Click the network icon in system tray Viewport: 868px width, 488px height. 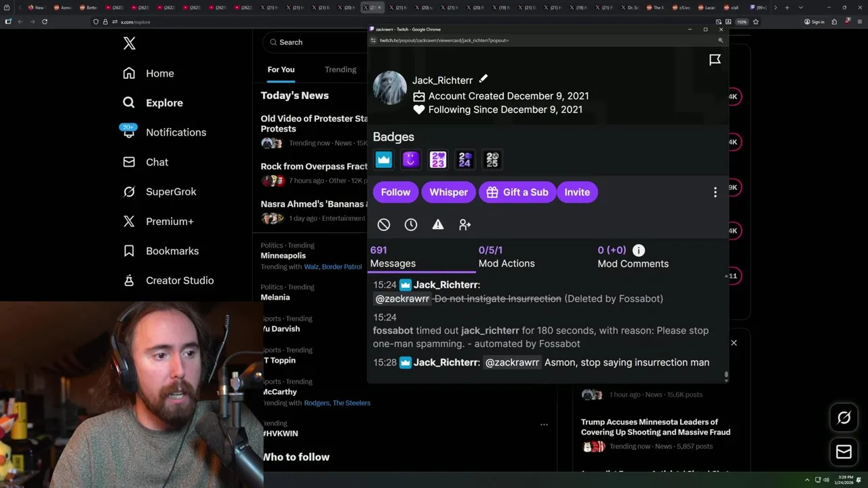click(816, 480)
